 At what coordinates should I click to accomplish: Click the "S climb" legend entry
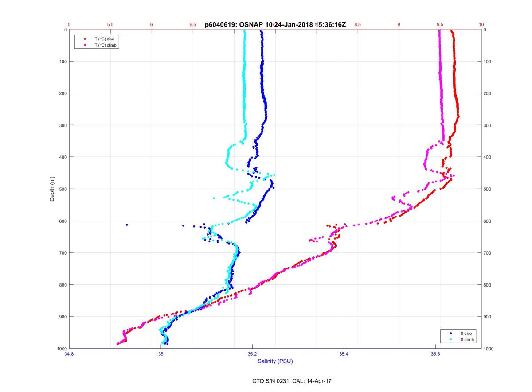(x=467, y=340)
